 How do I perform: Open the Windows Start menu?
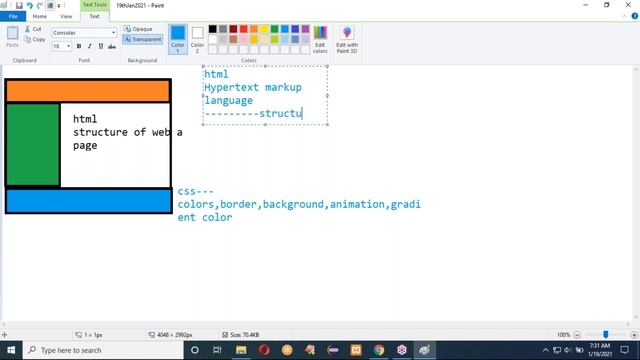pos(11,350)
